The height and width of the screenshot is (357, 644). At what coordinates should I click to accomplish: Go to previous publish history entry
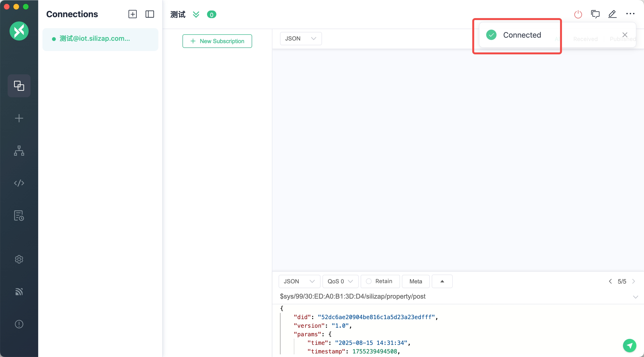[x=610, y=281]
